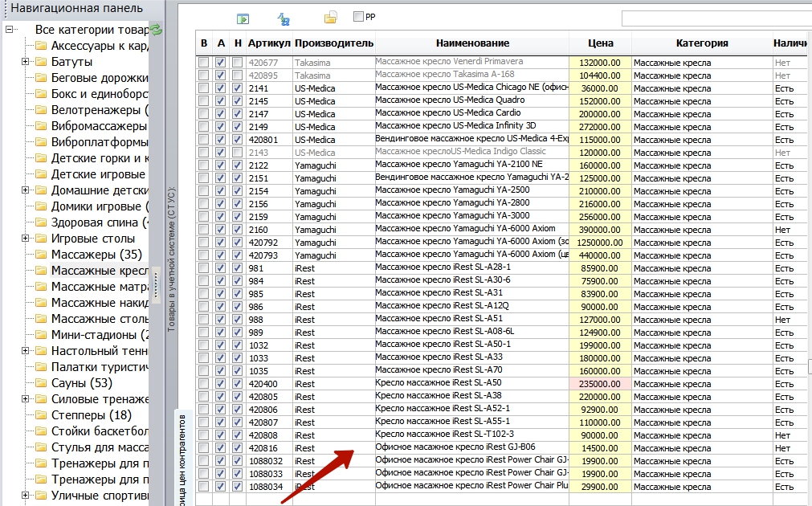
Task: Click the text rename toolbar icon
Action: click(284, 19)
